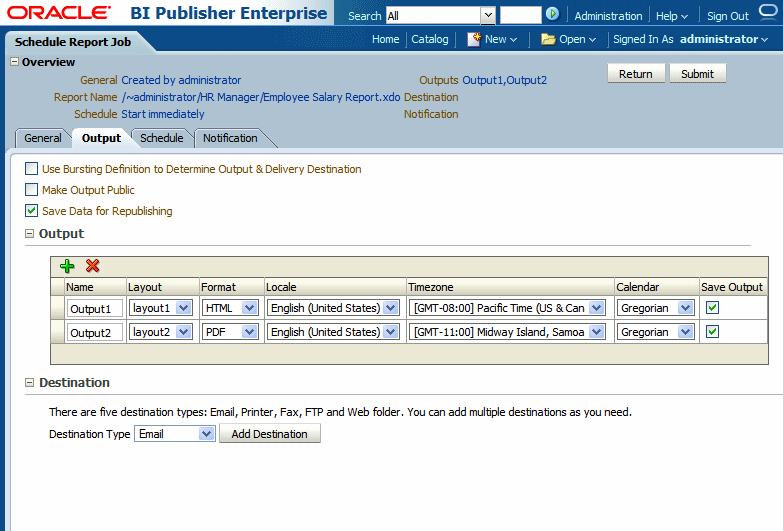Viewport: 783px width, 531px height.
Task: Select the Output2 row handle
Action: (x=57, y=332)
